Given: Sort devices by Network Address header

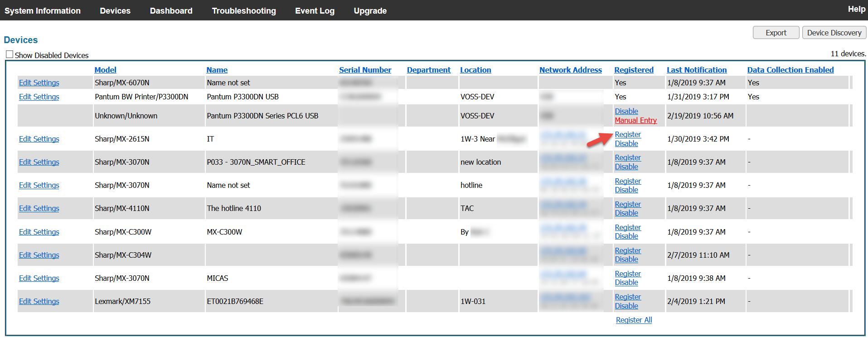Looking at the screenshot, I should coord(570,70).
